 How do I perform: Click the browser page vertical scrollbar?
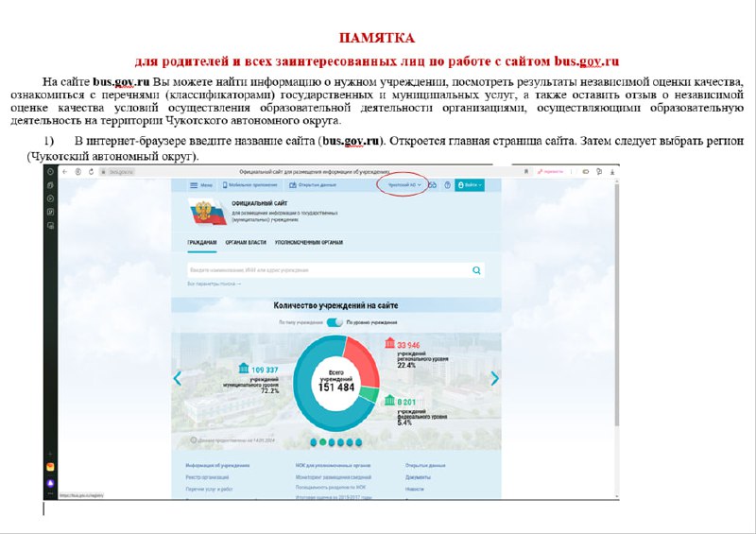(617, 304)
